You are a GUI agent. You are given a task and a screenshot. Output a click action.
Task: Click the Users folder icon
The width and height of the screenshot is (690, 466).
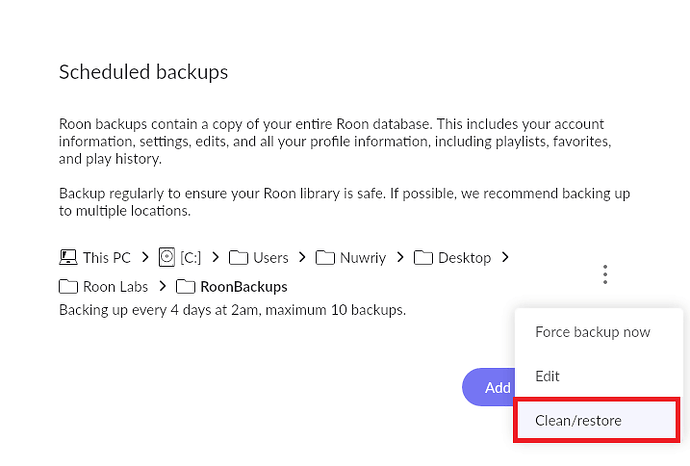coord(238,258)
